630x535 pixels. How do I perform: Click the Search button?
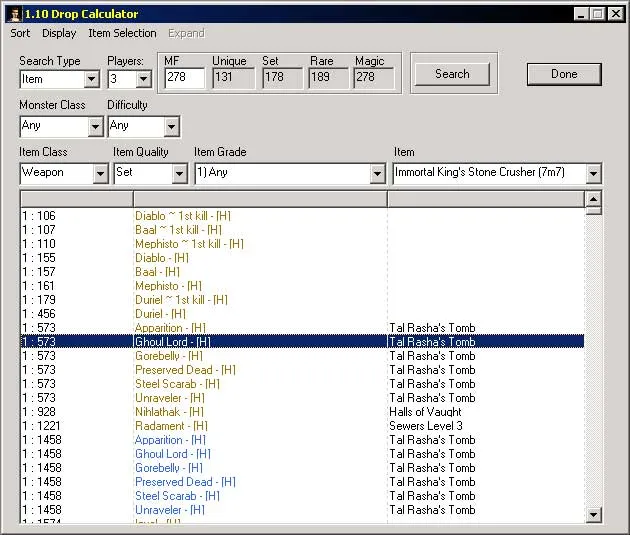(452, 74)
